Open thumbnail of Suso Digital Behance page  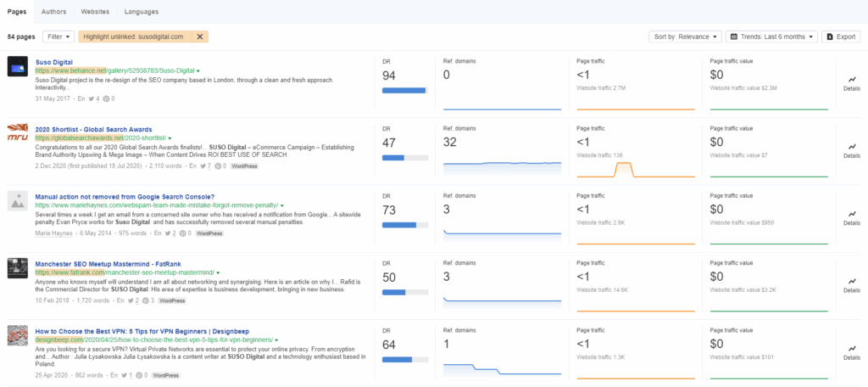pos(18,66)
